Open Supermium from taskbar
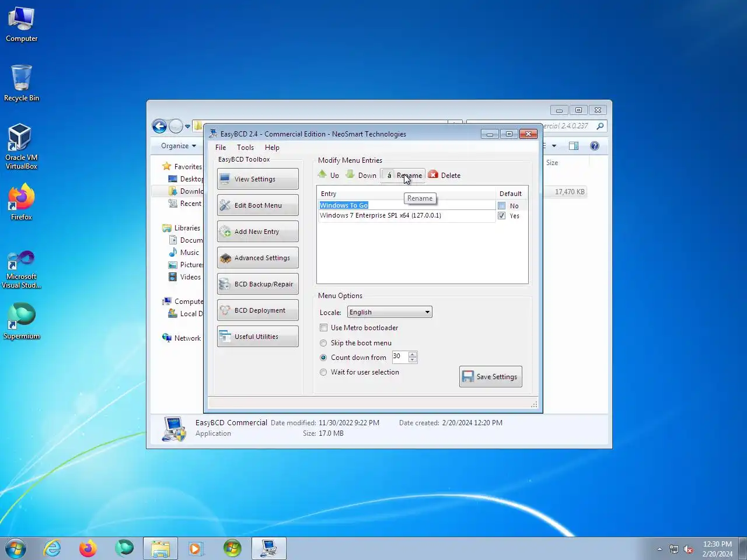The height and width of the screenshot is (560, 747). [x=124, y=548]
